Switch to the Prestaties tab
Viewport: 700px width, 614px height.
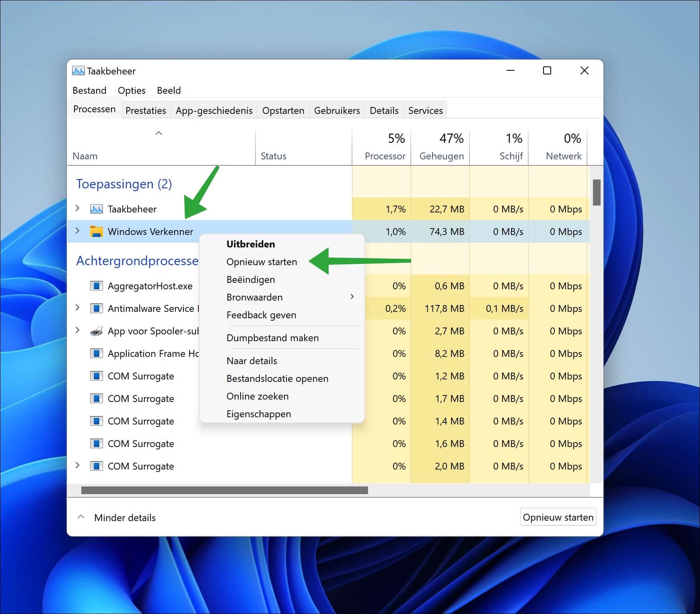146,111
